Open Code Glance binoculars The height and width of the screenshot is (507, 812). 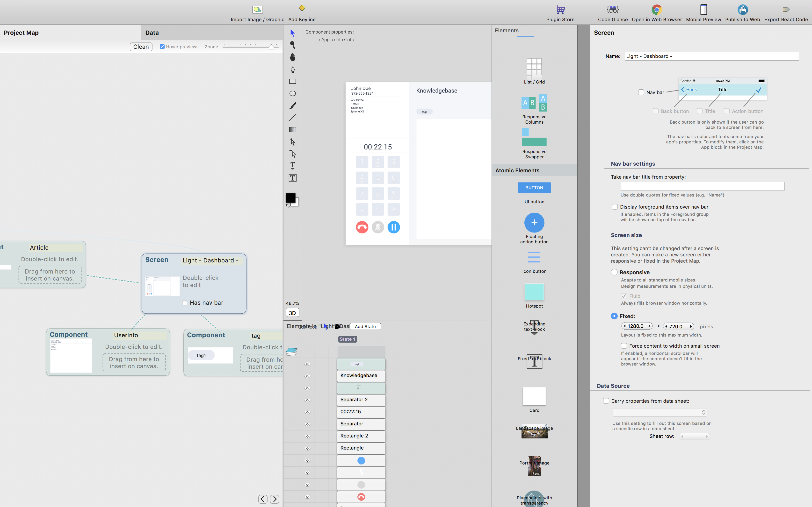[x=612, y=10]
